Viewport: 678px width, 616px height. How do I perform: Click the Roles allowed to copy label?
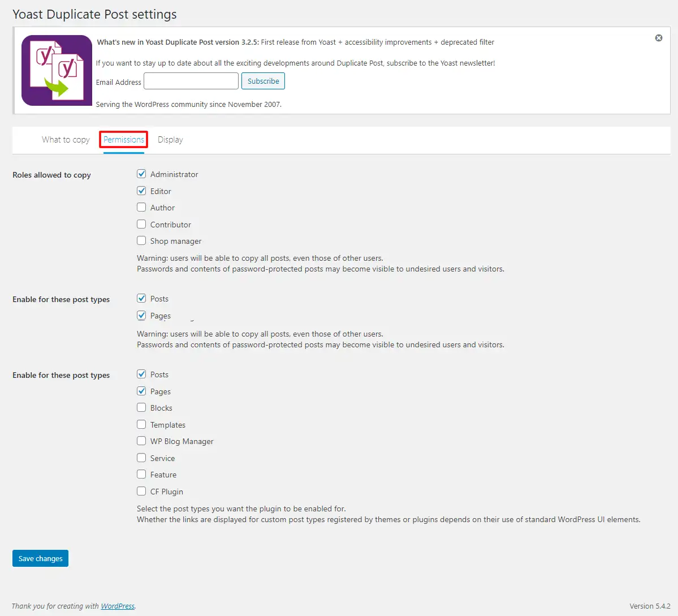pos(51,175)
